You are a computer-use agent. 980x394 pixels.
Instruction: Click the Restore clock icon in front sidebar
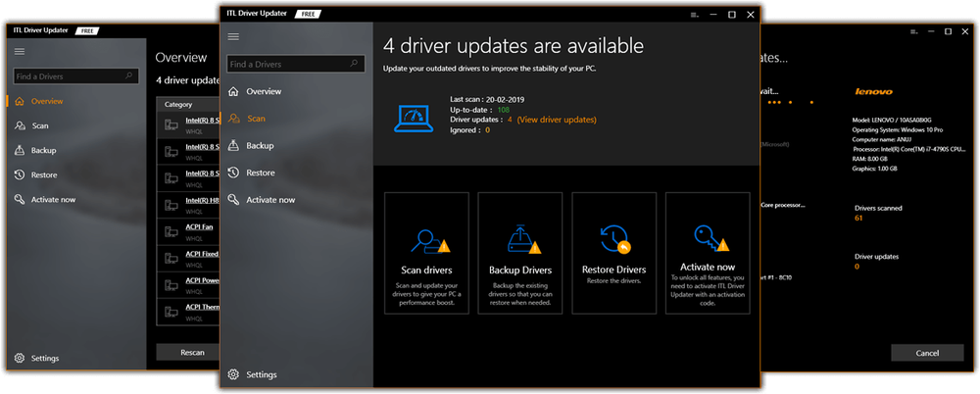tap(233, 172)
